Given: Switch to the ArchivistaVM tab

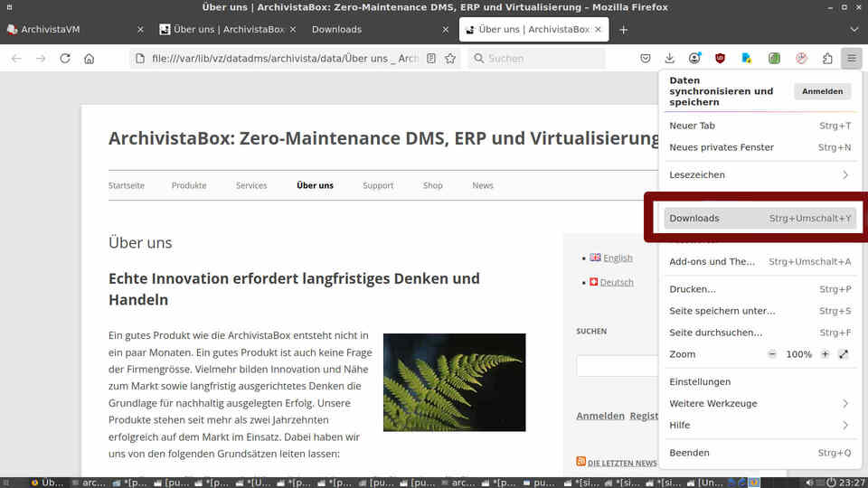Looking at the screenshot, I should pos(76,29).
